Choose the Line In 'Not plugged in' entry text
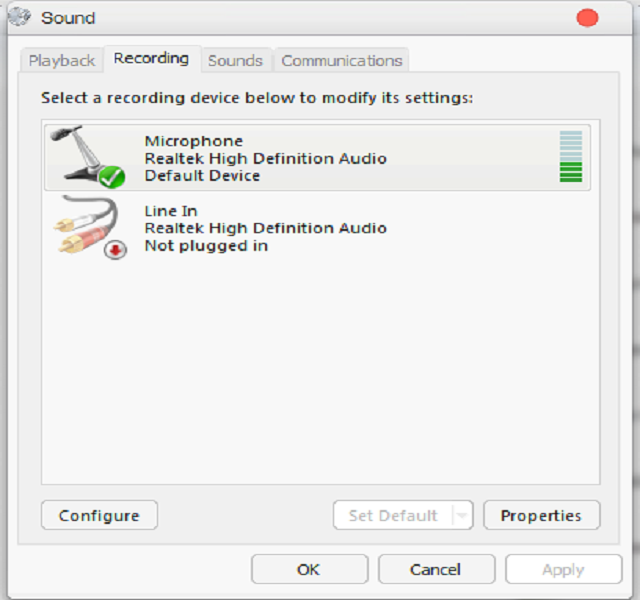 [206, 246]
